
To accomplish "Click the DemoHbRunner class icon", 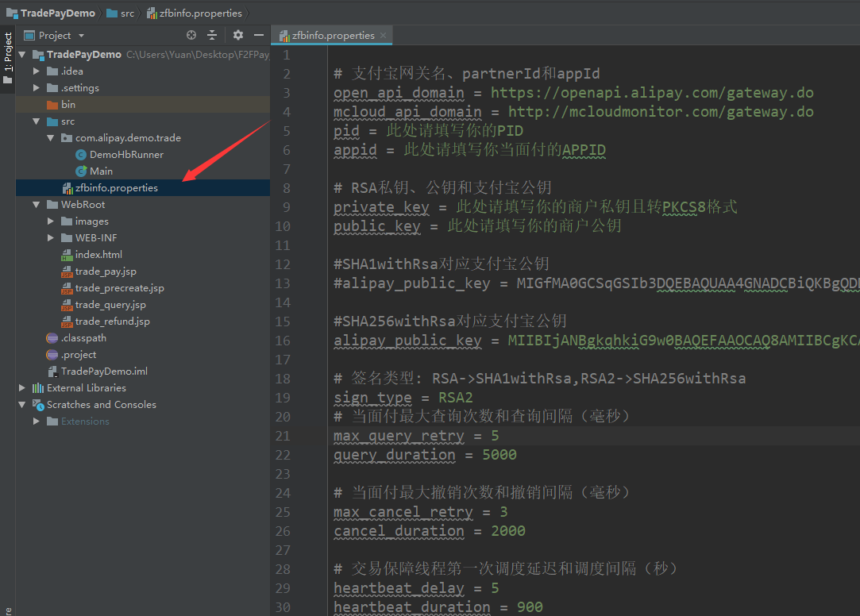I will point(81,155).
